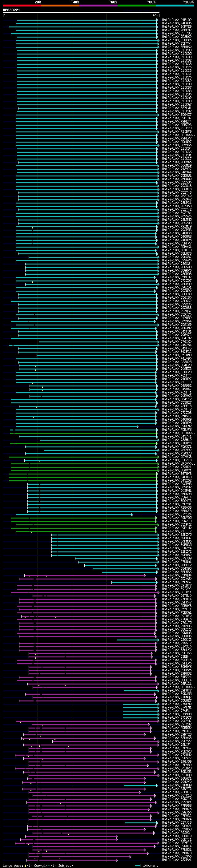The height and width of the screenshot is (868, 197).
Task: Click the UniRef100_B8YLW1 label
Action: [177, 108]
